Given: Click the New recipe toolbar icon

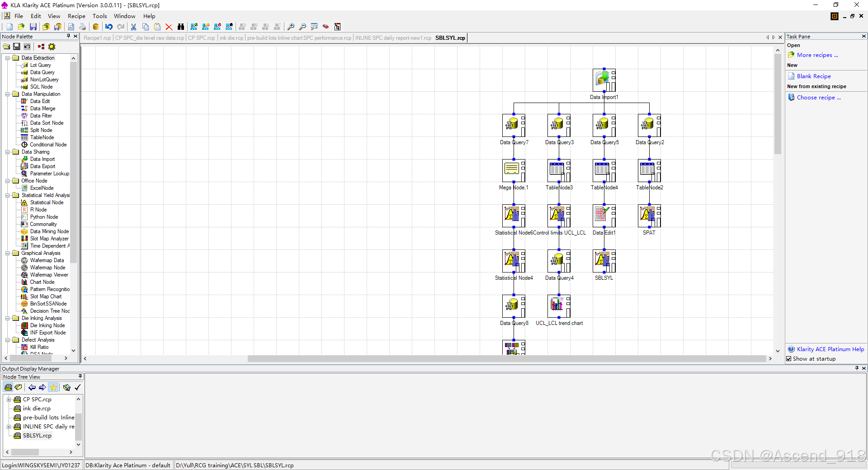Looking at the screenshot, I should pos(9,27).
